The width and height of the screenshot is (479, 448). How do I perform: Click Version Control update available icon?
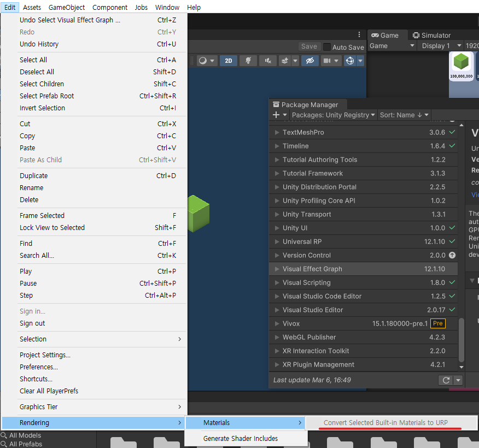452,255
